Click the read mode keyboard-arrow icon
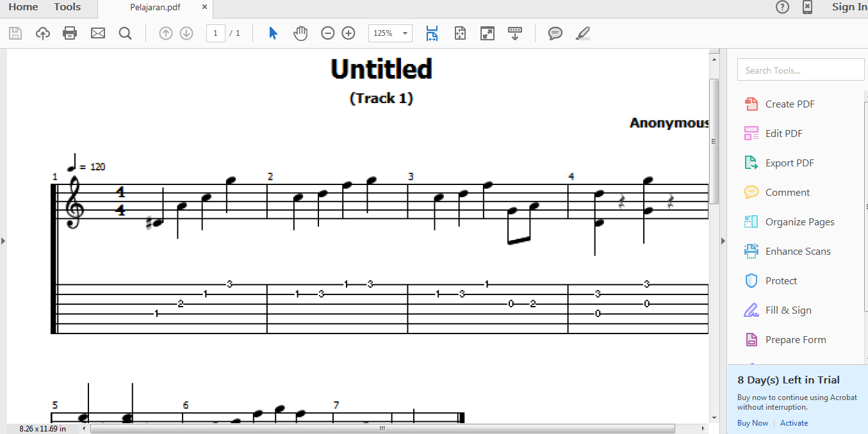The image size is (868, 434). coord(515,33)
